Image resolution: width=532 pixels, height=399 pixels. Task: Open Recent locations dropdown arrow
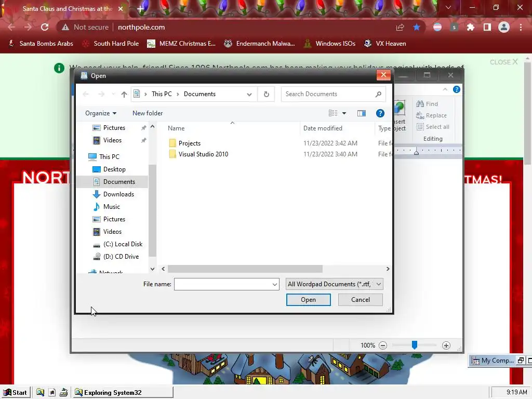click(113, 94)
